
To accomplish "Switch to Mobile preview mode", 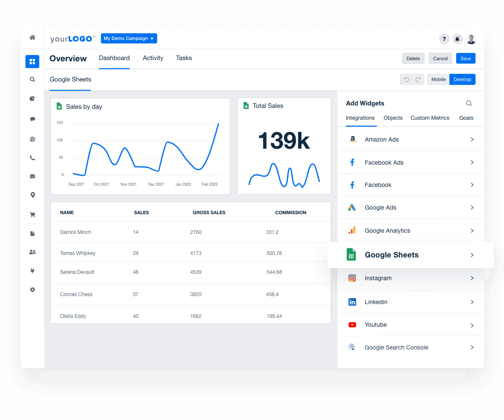I will coord(438,79).
